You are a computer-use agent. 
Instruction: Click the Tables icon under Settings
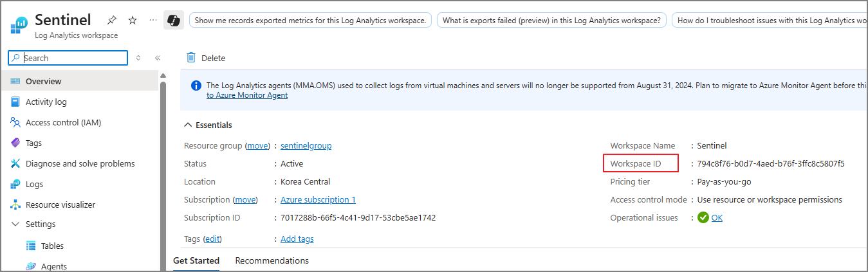[31, 246]
